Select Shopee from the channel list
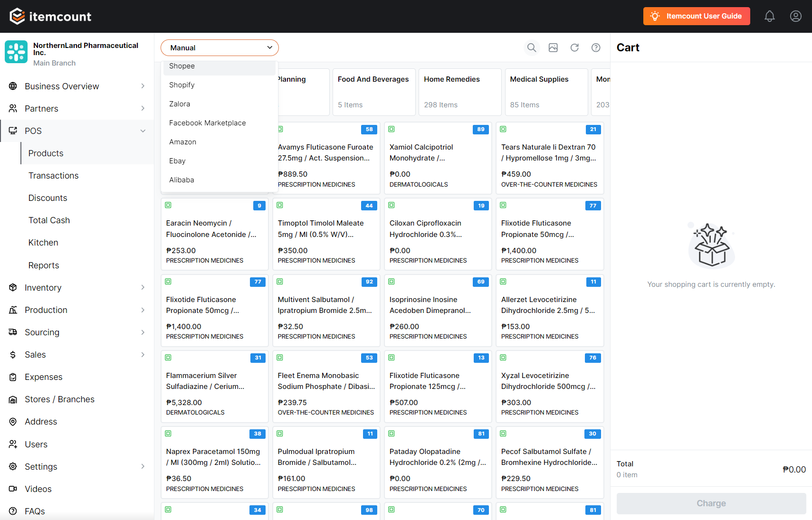Image resolution: width=812 pixels, height=520 pixels. pos(220,66)
